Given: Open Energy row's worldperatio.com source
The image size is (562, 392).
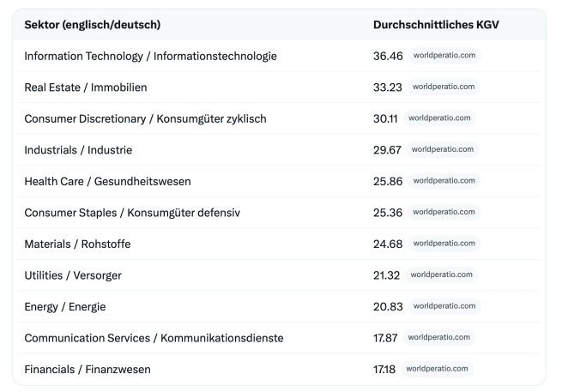Looking at the screenshot, I should [x=444, y=306].
